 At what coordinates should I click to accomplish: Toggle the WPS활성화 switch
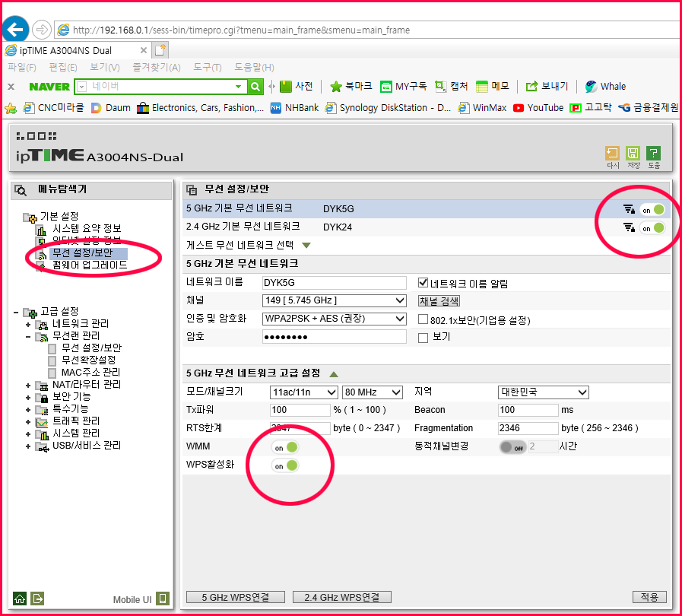285,465
